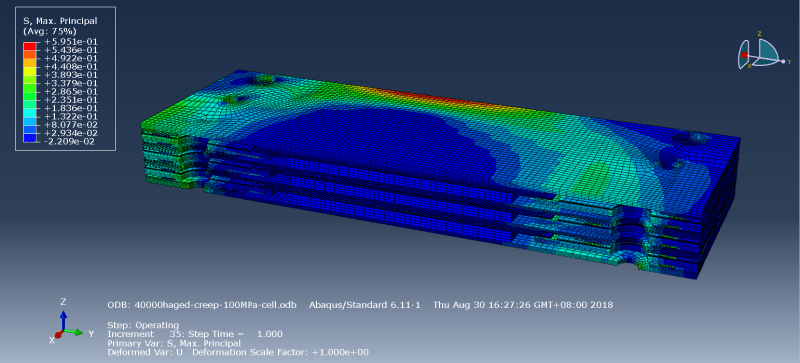Select the "Step: Operating" state block line
Screen dimensions: 800x363
pos(143,325)
